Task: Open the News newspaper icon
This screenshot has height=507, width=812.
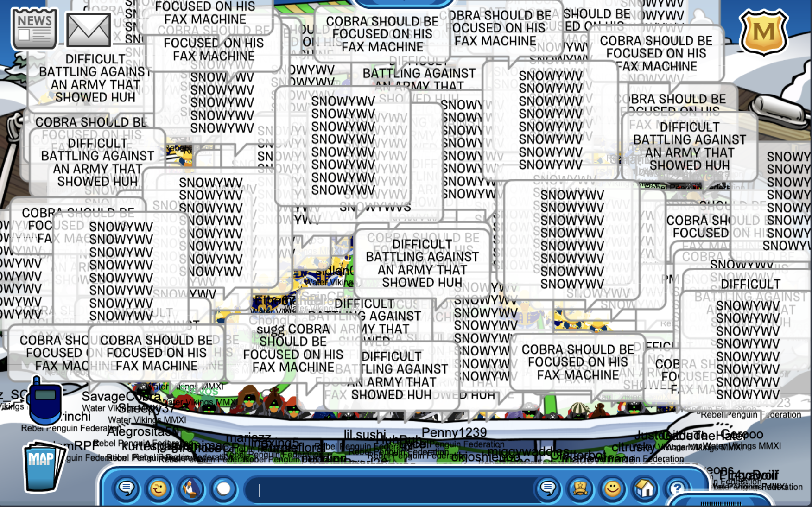Action: tap(34, 29)
